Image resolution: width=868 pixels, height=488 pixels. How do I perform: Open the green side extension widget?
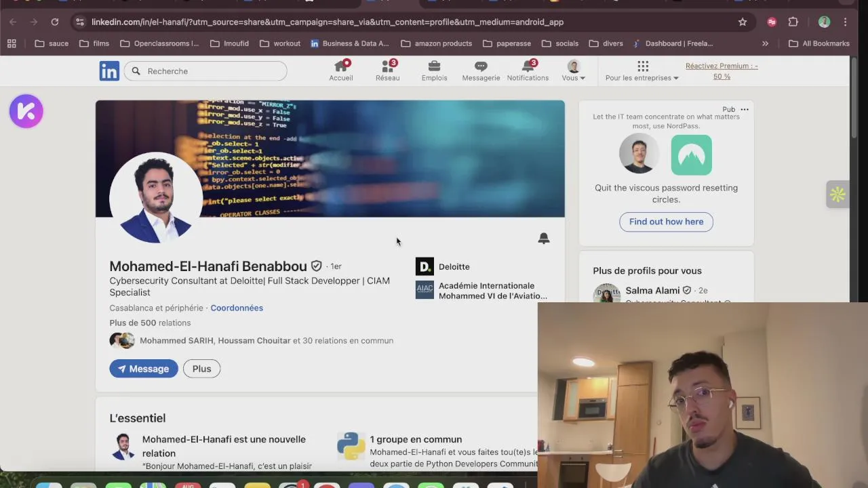tap(837, 195)
